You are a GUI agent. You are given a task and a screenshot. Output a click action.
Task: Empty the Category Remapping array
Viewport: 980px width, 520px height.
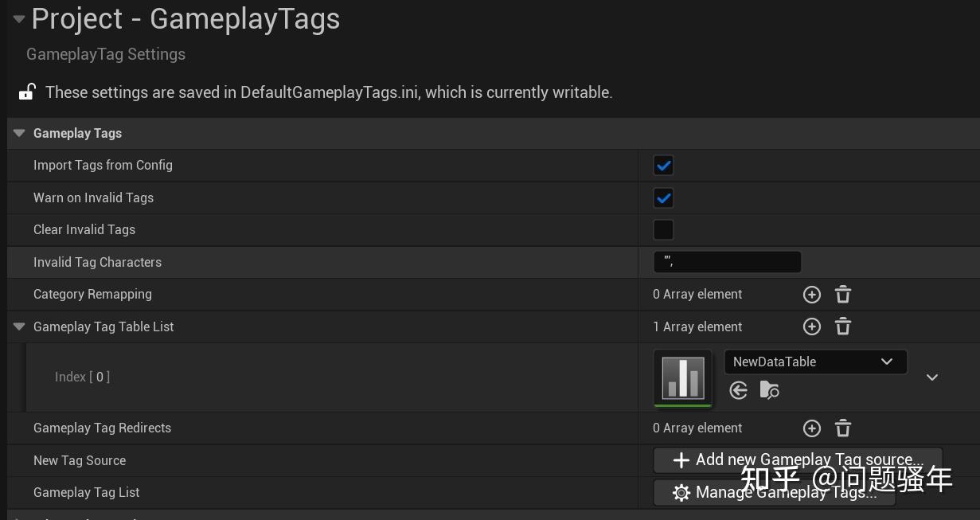[x=843, y=295]
